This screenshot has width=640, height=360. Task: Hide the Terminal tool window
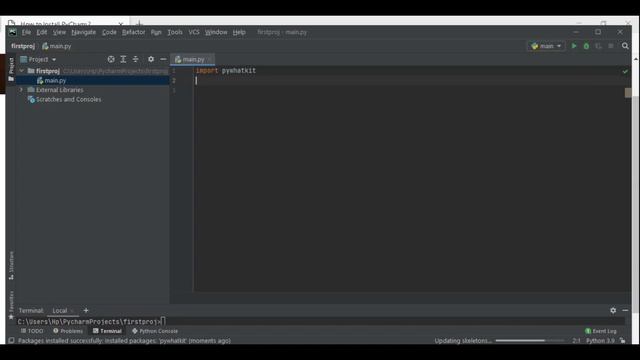[x=625, y=310]
